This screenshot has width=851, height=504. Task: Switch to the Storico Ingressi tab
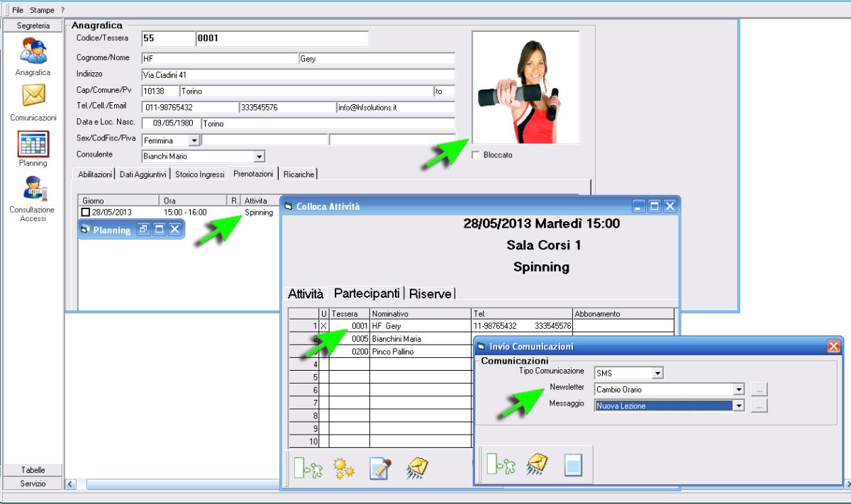pyautogui.click(x=201, y=174)
